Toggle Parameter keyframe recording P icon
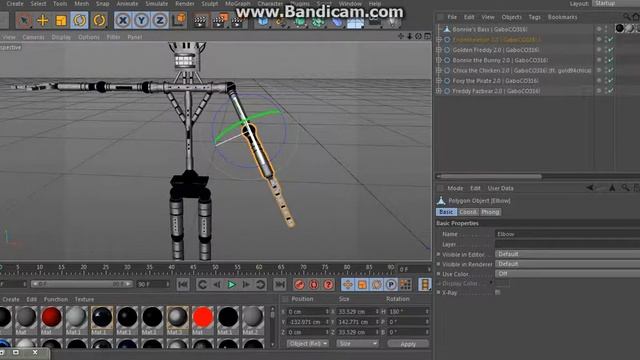Image resolution: width=640 pixels, height=360 pixels. (x=391, y=284)
